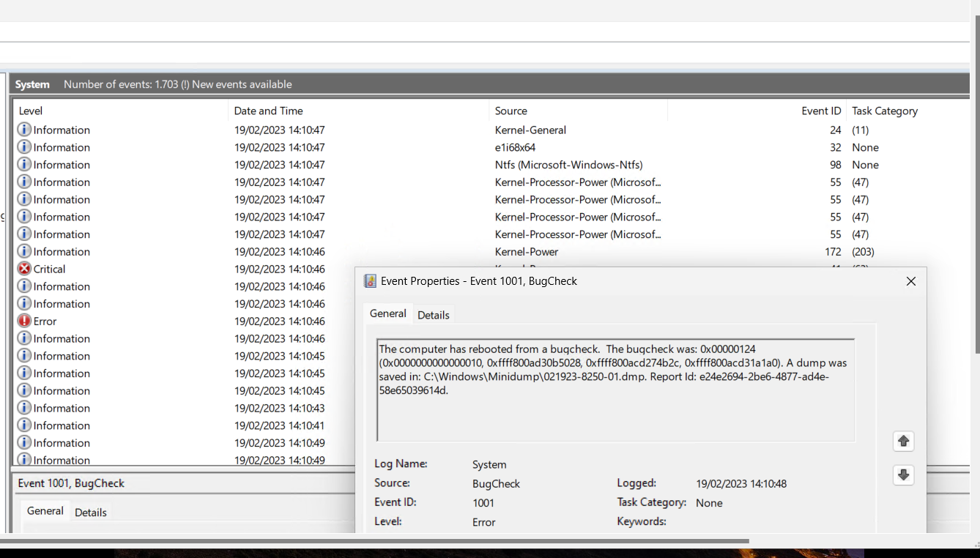Click the (203) task category cell

coord(863,252)
